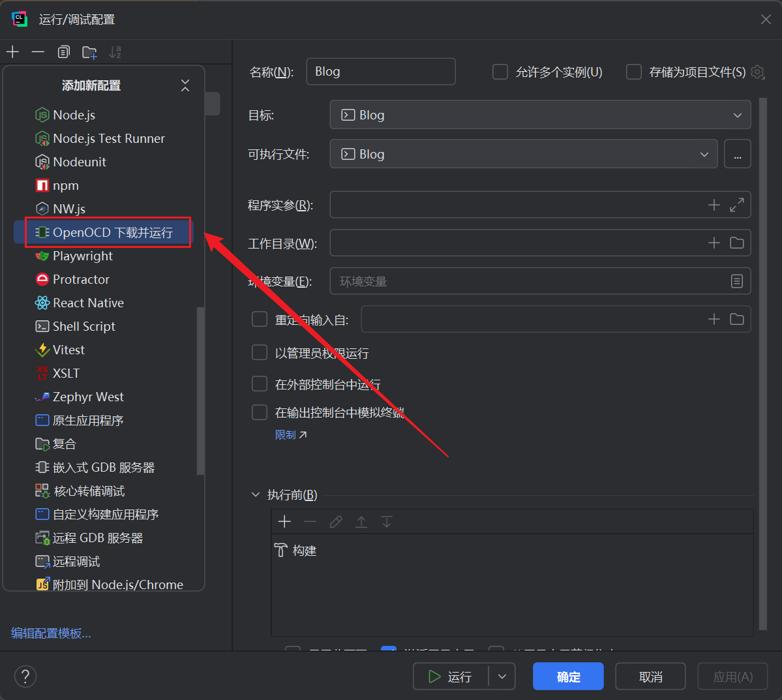Open environment variables editor icon
The height and width of the screenshot is (700, 782).
[736, 281]
